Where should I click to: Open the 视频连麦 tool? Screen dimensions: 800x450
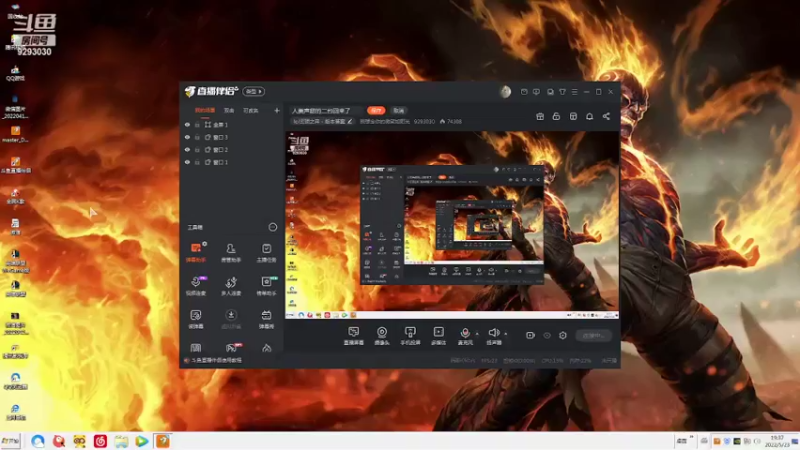(196, 286)
